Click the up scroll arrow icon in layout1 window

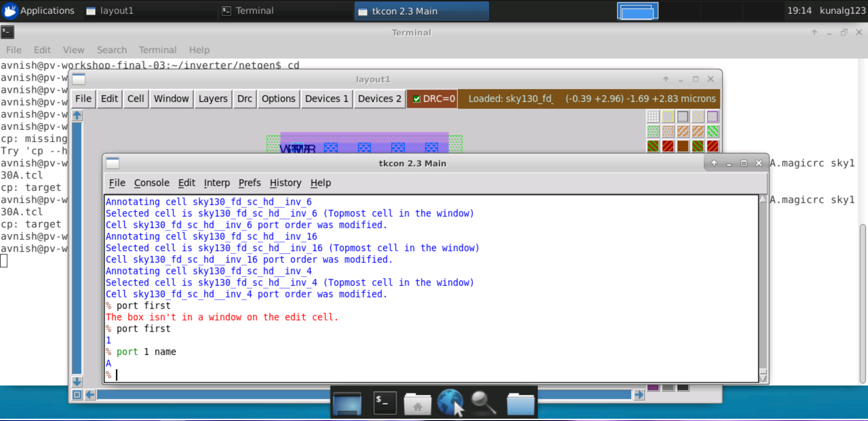click(x=77, y=115)
